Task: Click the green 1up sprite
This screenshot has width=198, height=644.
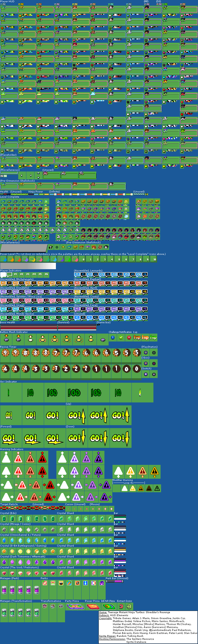Action: (x=153, y=337)
